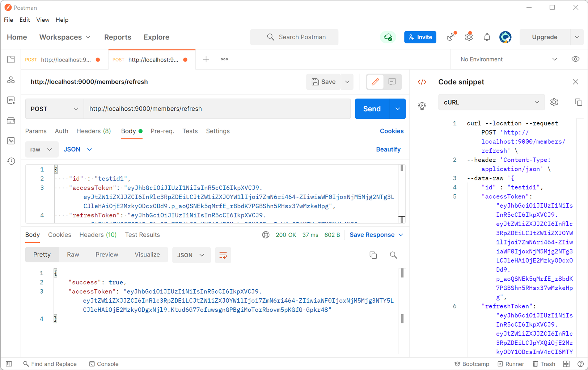Toggle response line wrap icon
Screen dimensions: 588x370
(223, 255)
